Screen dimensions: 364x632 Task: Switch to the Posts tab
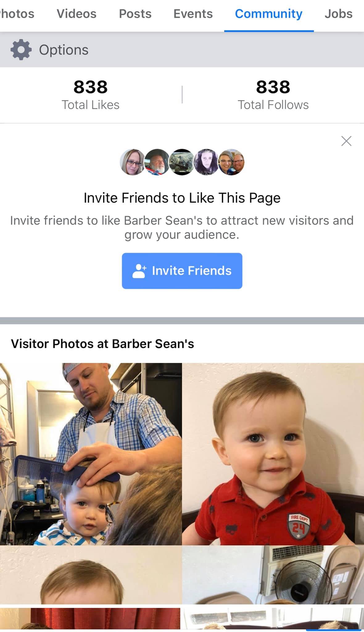135,14
